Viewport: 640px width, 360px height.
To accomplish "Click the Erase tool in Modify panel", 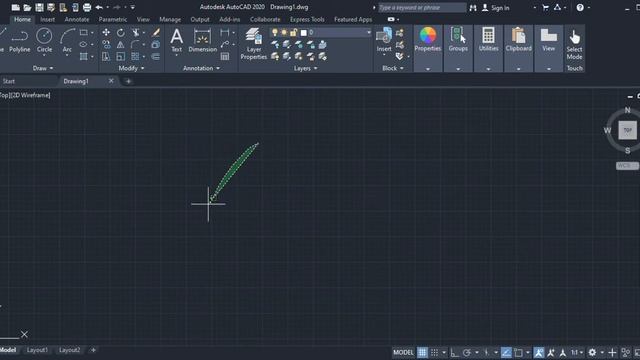I will 156,33.
